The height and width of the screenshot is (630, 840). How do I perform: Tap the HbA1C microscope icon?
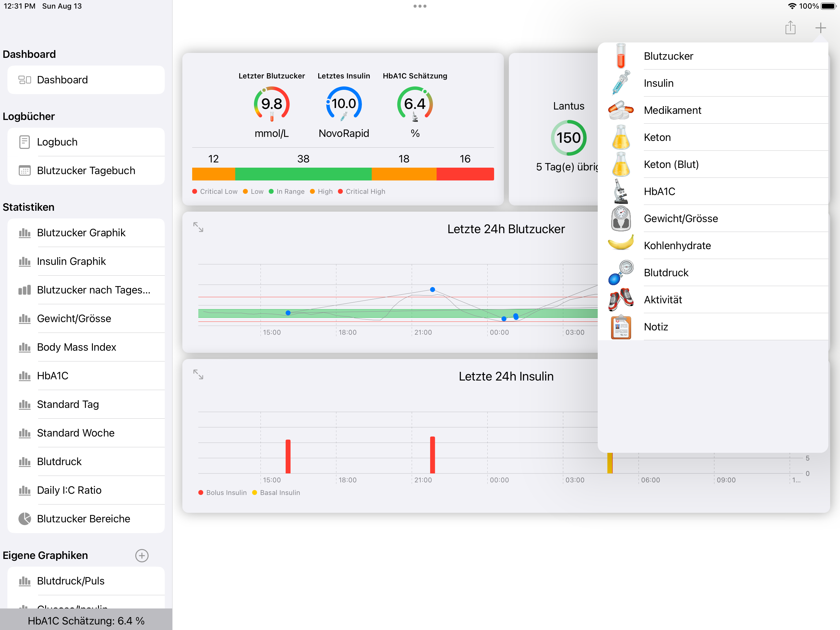coord(621,192)
